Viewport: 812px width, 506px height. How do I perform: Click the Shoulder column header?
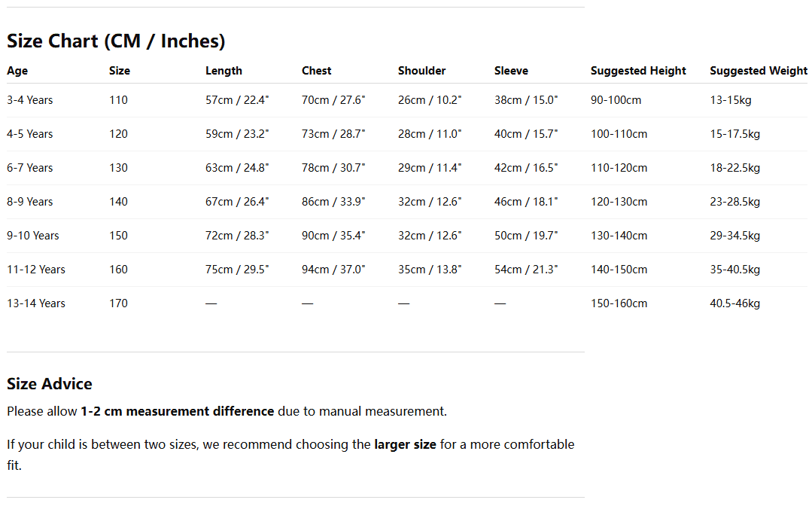pyautogui.click(x=421, y=71)
